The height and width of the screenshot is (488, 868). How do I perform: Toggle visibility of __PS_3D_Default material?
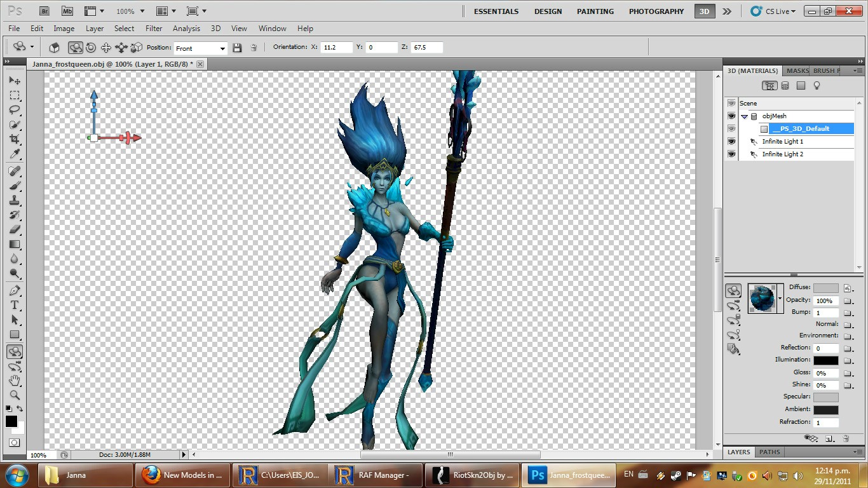(x=731, y=128)
